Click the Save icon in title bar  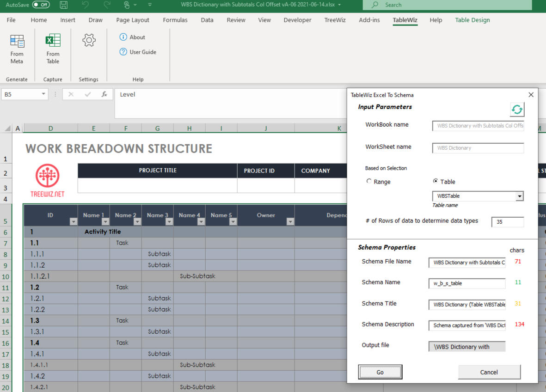(64, 5)
